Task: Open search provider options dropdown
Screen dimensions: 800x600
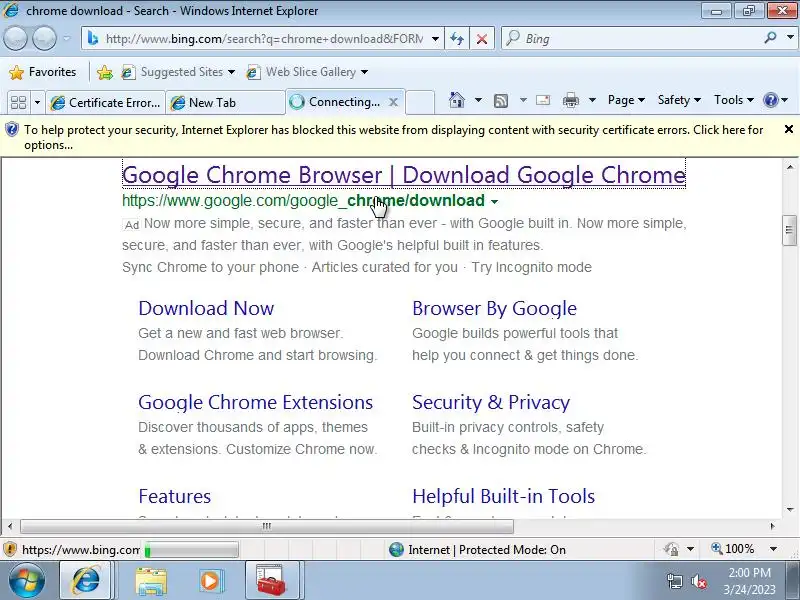Action: tap(790, 37)
